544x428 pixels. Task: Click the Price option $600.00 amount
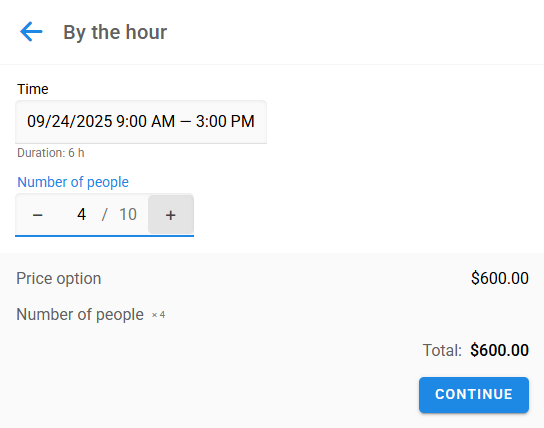[x=500, y=278]
